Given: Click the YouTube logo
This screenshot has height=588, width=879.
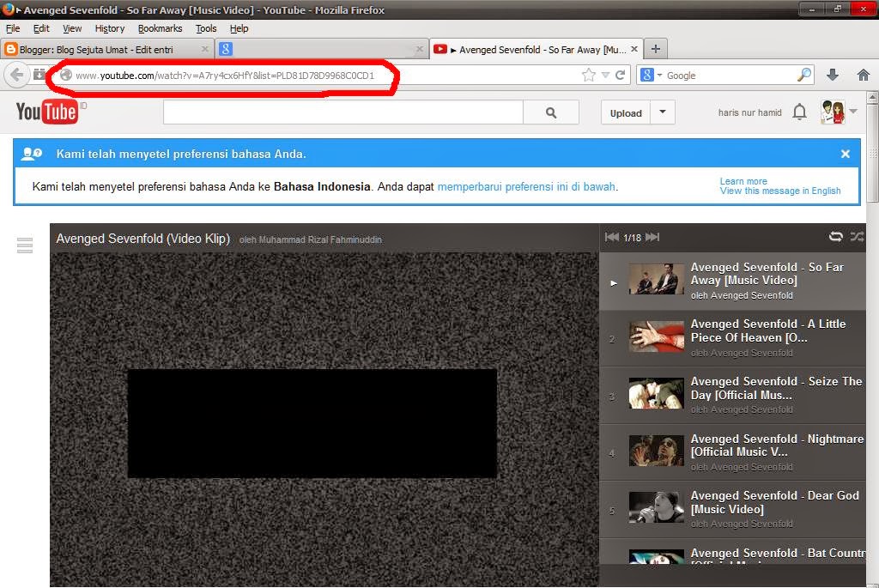Looking at the screenshot, I should [47, 112].
